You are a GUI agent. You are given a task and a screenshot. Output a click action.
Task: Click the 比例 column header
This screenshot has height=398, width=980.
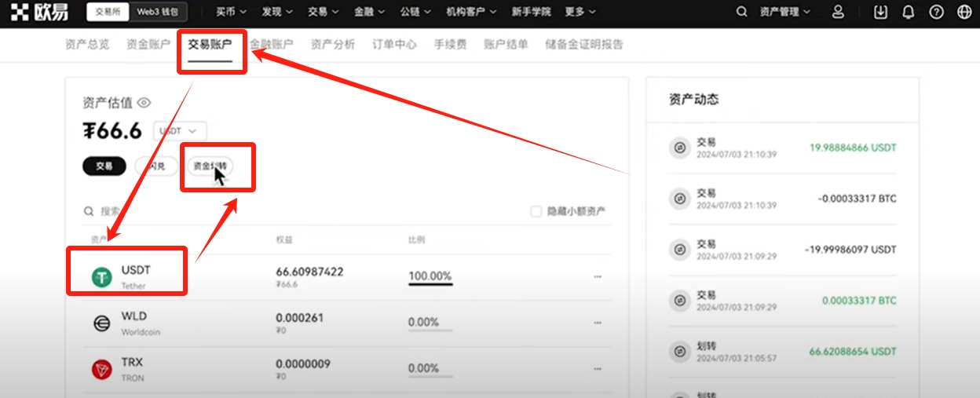pos(416,239)
